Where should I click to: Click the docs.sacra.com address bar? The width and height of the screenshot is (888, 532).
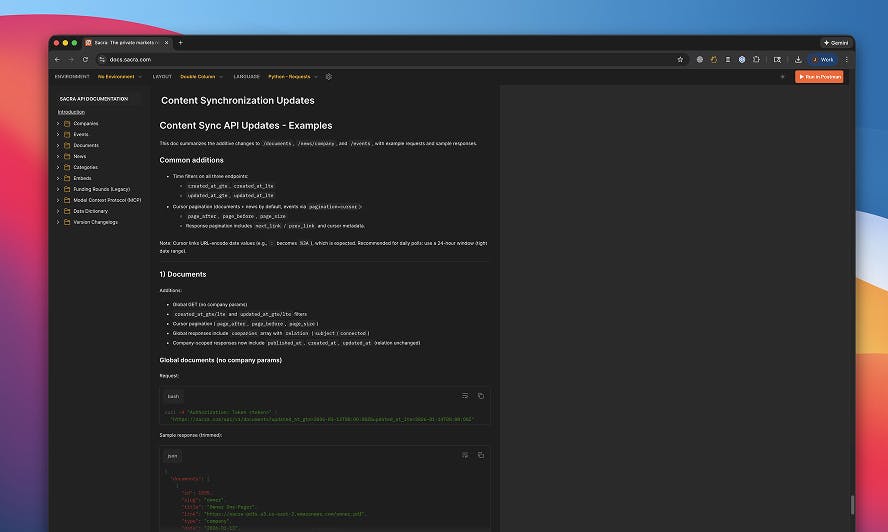391,59
